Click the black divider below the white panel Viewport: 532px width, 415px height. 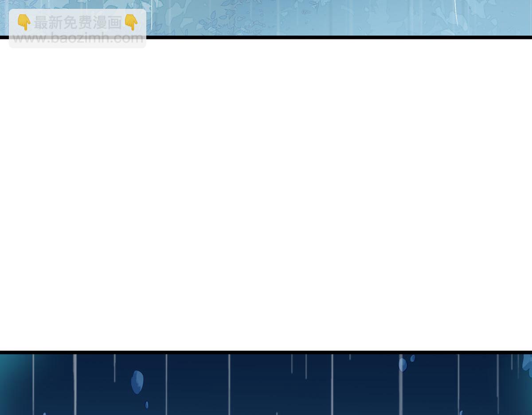tap(266, 352)
